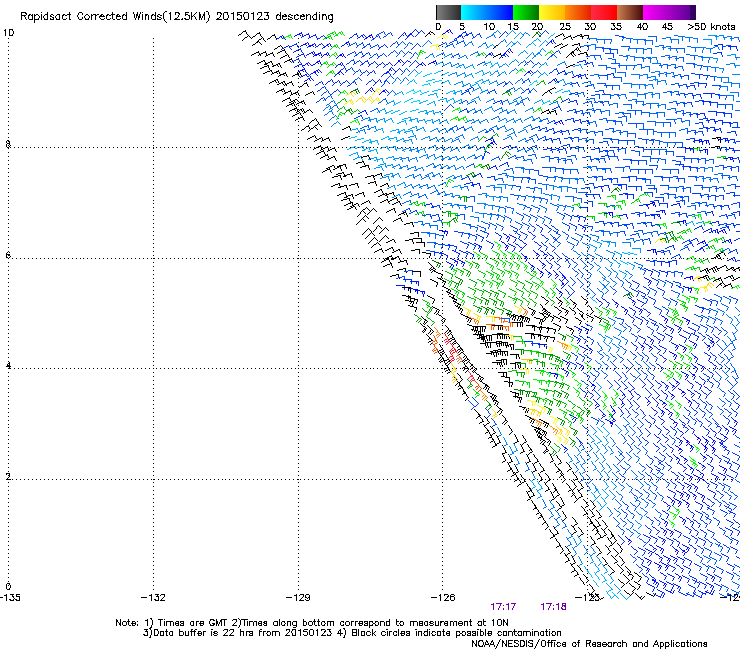The image size is (740, 650).
Task: Click the '17:18' purple time label
Action: tap(553, 607)
